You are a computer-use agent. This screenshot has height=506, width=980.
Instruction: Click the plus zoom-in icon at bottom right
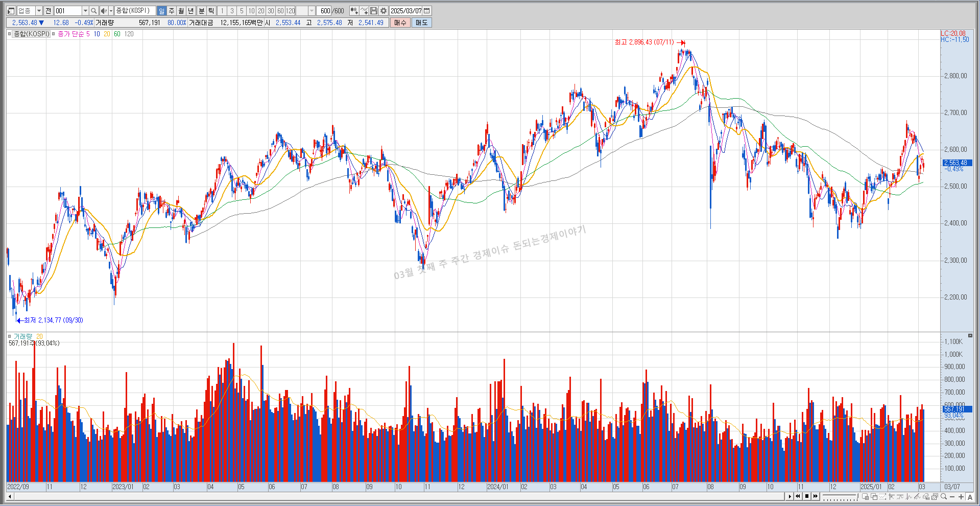coord(961,497)
